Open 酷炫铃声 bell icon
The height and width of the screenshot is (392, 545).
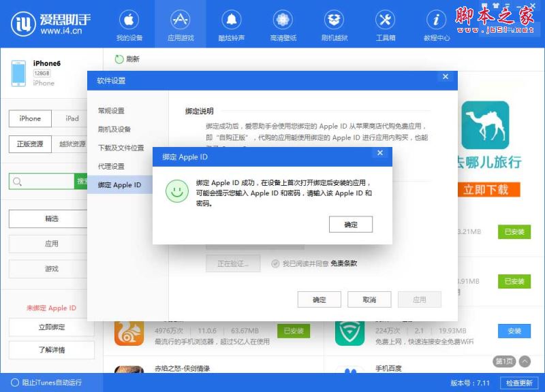pyautogui.click(x=232, y=20)
